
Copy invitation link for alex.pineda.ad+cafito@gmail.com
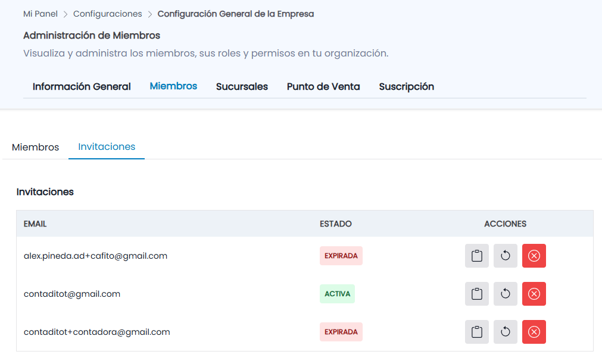(x=476, y=256)
